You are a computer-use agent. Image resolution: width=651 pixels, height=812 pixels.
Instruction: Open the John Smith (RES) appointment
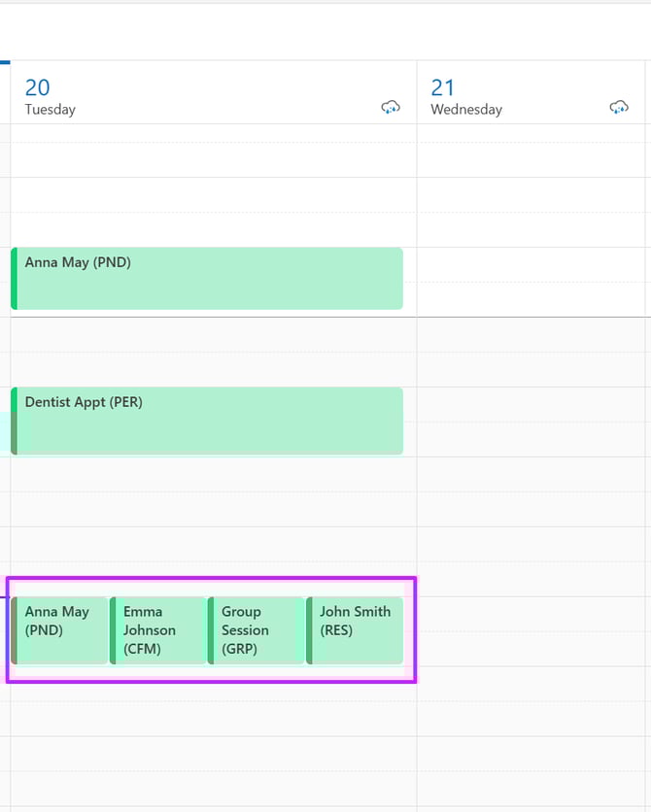click(356, 629)
